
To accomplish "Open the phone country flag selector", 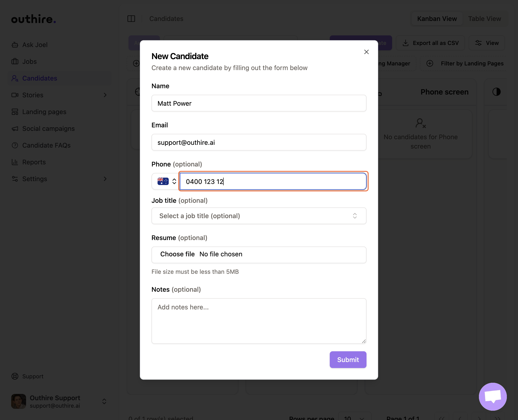I will [166, 181].
